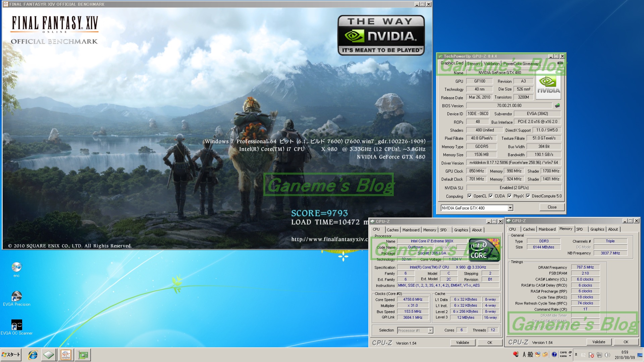644x362 pixels.
Task: Click the Bus Interface field in GPU-Z
Action: coord(537,122)
